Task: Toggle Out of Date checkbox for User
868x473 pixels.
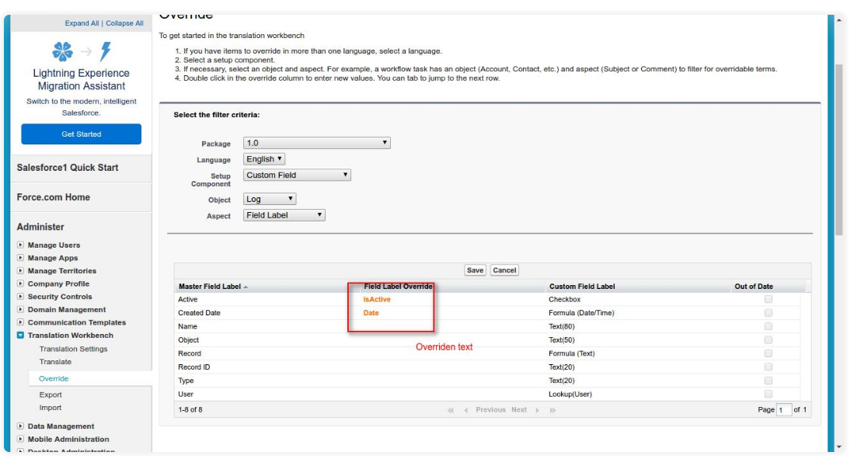Action: [x=769, y=394]
